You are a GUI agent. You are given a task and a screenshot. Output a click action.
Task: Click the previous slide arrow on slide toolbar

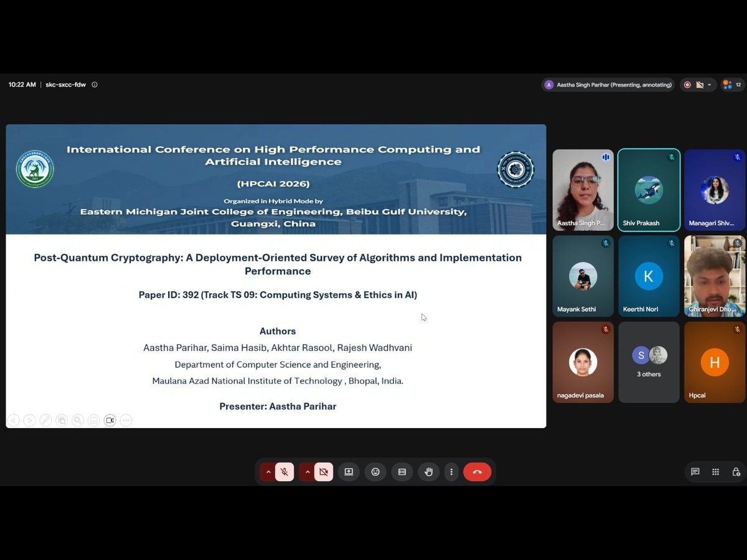click(x=14, y=421)
